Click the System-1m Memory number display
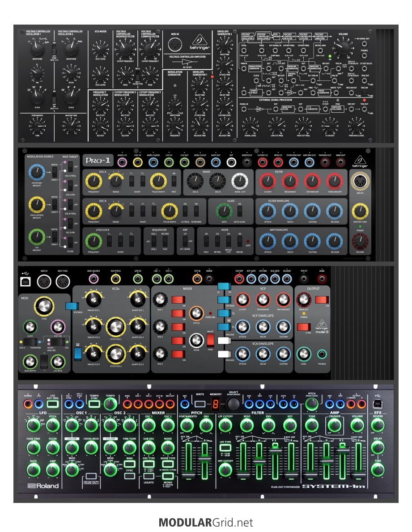Viewport: 412px width, 532px height. (216, 404)
